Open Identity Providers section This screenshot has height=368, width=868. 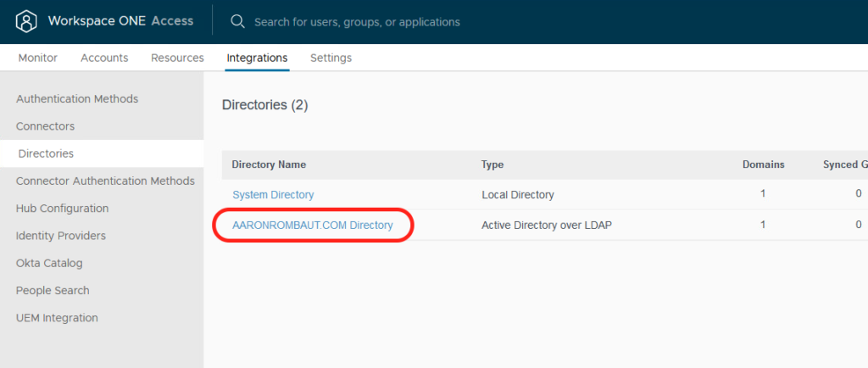pyautogui.click(x=60, y=236)
